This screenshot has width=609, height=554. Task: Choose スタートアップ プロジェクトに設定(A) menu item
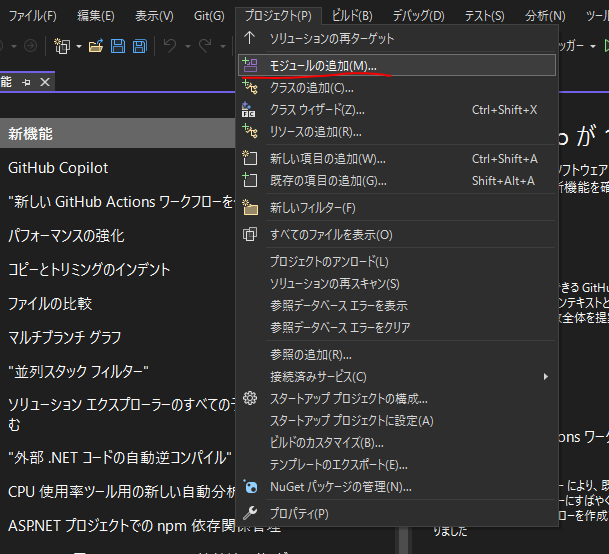pos(397,421)
